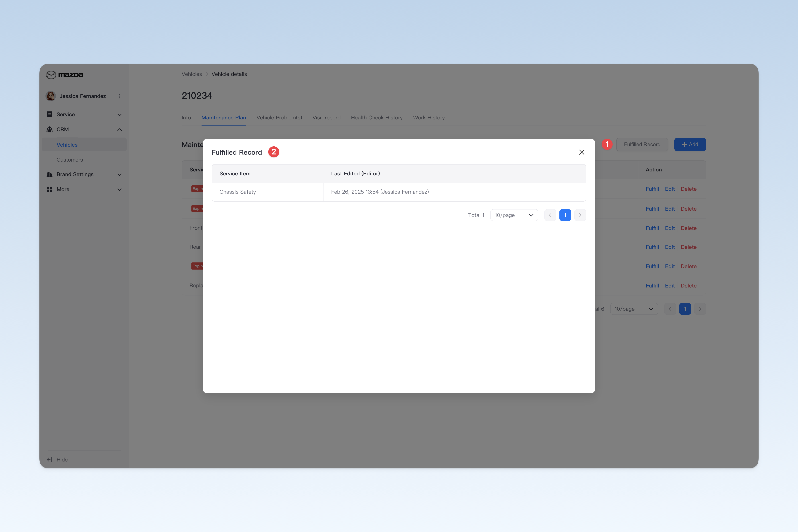The width and height of the screenshot is (798, 532).
Task: Click the CRM people icon
Action: click(x=49, y=129)
